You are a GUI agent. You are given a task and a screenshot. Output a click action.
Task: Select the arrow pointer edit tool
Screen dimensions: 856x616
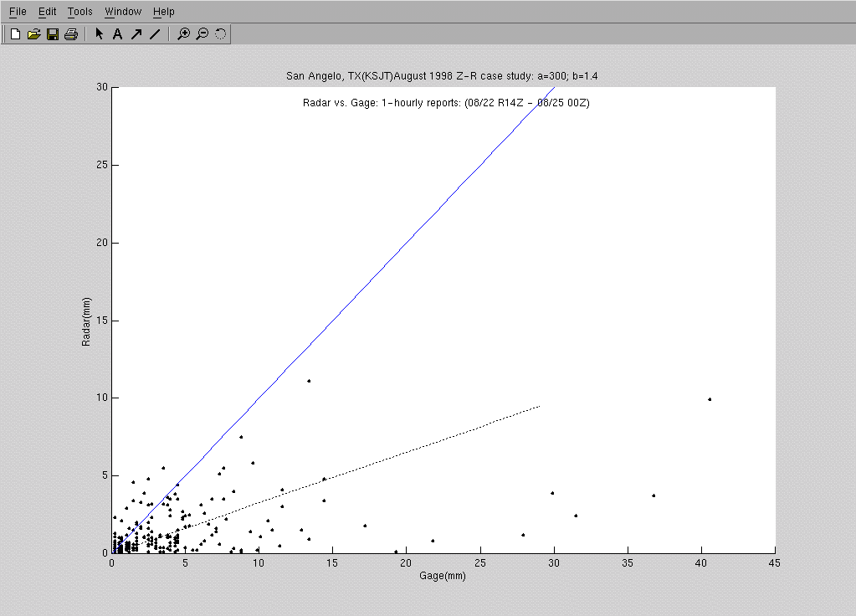click(99, 33)
